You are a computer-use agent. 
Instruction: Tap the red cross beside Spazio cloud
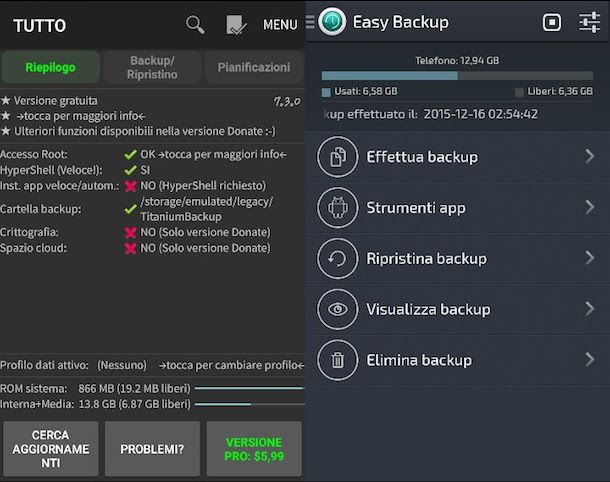point(130,248)
